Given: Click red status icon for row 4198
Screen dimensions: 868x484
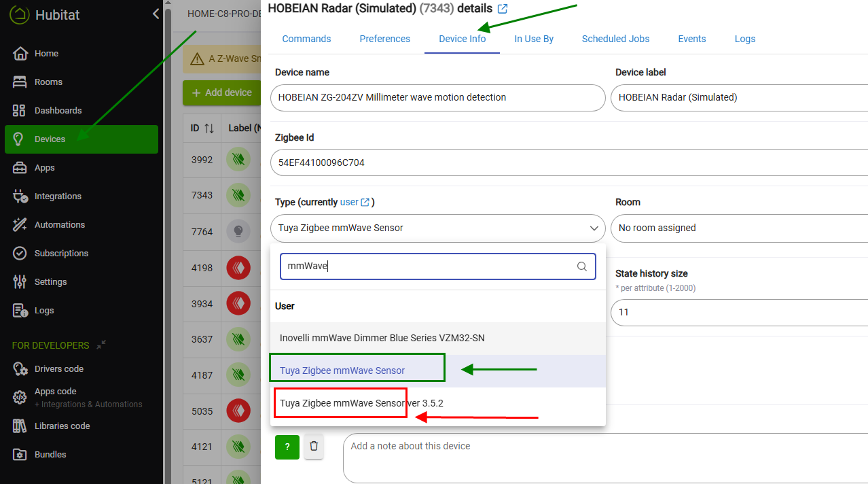Looking at the screenshot, I should [x=238, y=268].
